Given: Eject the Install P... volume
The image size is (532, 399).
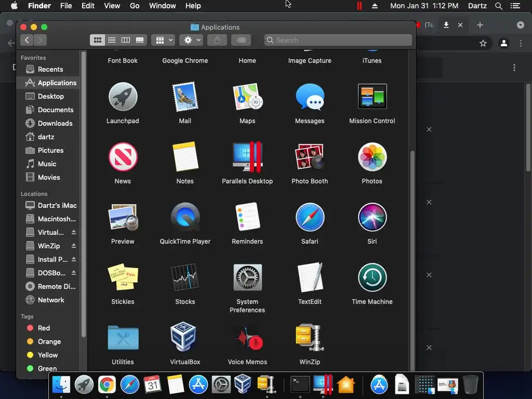Looking at the screenshot, I should tap(74, 260).
